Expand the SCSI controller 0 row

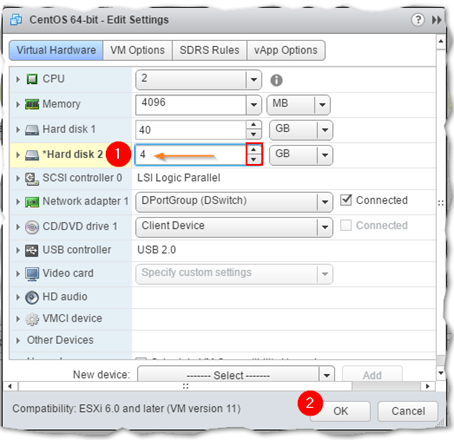[18, 178]
